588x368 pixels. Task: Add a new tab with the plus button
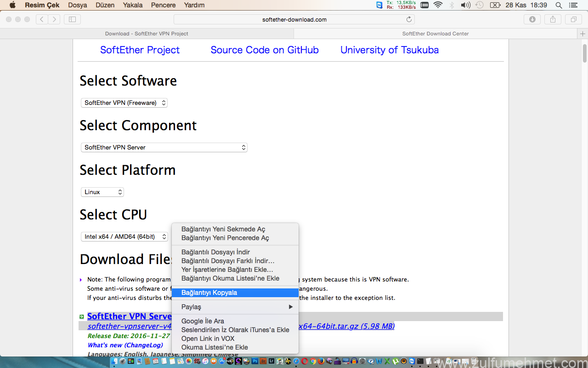pyautogui.click(x=582, y=34)
